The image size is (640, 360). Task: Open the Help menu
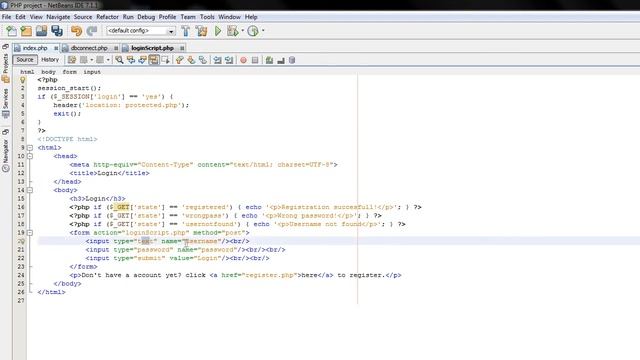point(251,17)
